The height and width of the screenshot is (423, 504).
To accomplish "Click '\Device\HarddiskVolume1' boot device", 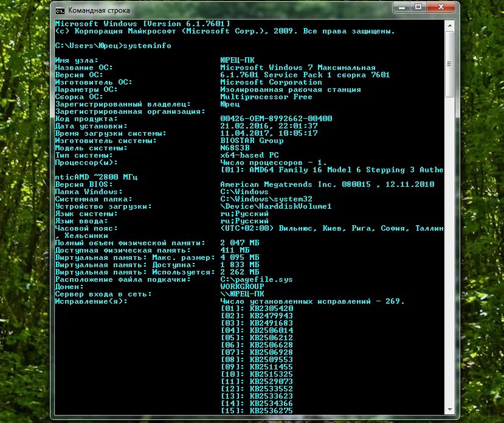I will point(276,206).
